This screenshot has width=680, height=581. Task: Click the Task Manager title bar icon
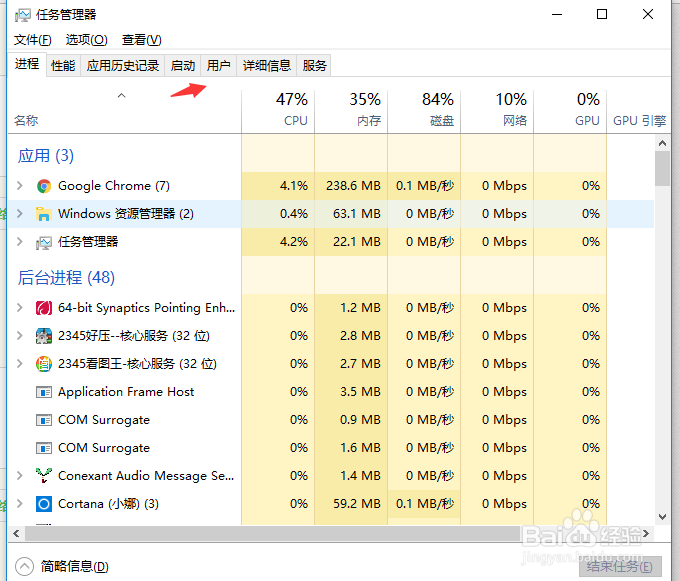tap(23, 15)
